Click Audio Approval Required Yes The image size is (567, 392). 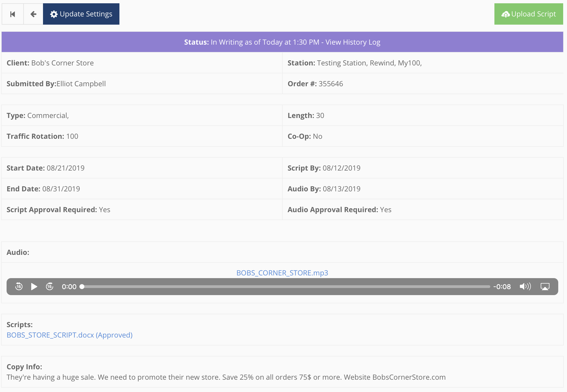pos(386,210)
